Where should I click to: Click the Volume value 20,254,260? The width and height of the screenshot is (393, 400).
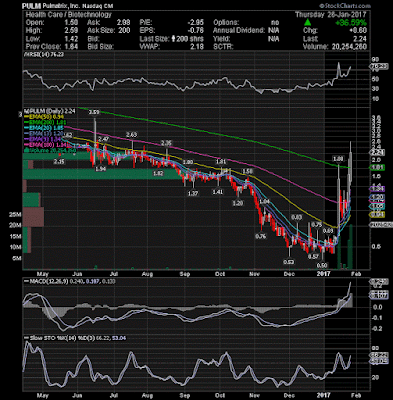[349, 47]
